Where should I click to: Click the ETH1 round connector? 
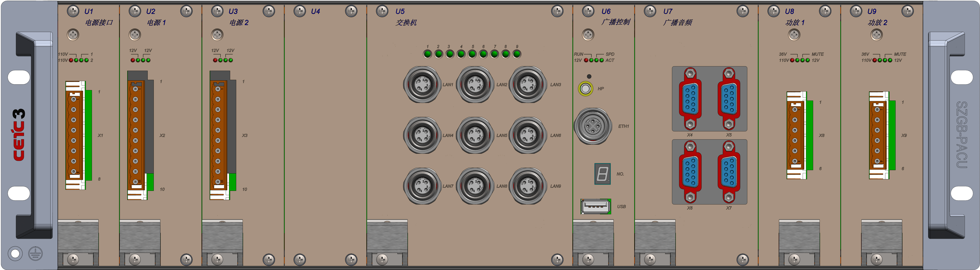(x=593, y=126)
